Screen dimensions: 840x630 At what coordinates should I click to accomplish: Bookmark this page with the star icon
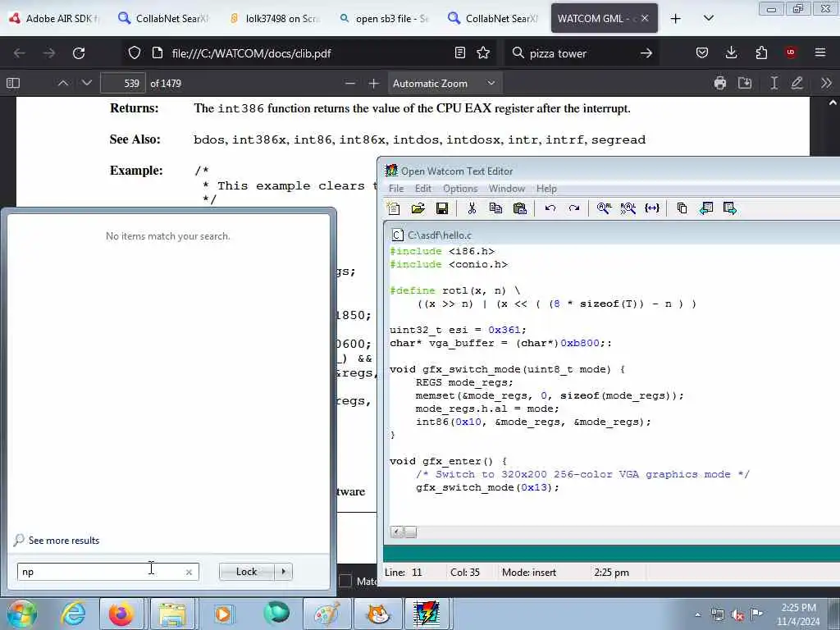[483, 52]
